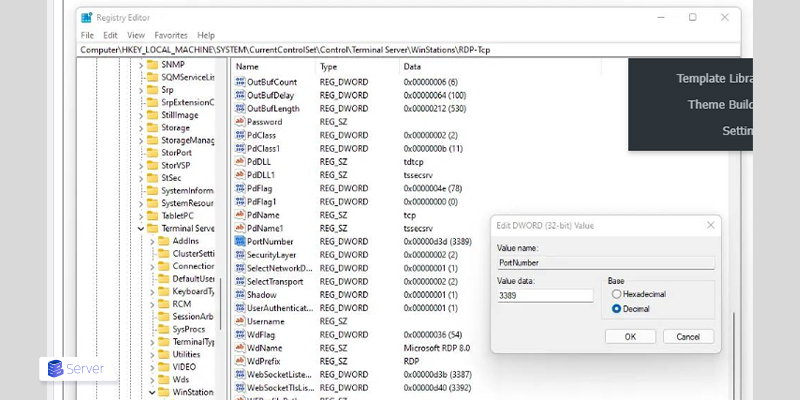Expand the AddIns subkey
Viewport: 800px width, 400px height.
pyautogui.click(x=152, y=241)
